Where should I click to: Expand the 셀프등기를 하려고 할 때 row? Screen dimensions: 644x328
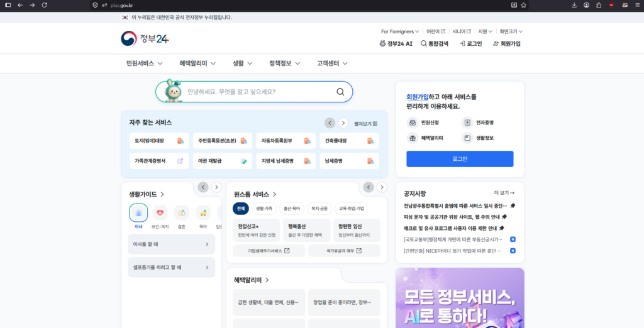(x=171, y=267)
